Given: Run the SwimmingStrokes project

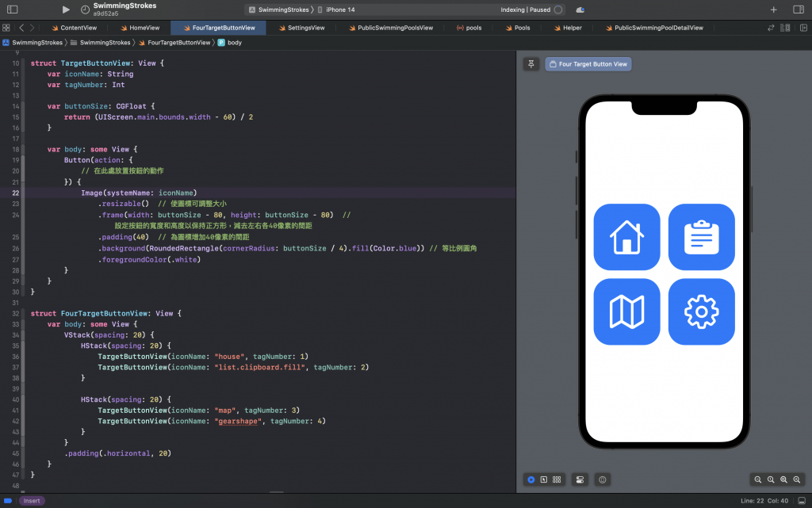Looking at the screenshot, I should pyautogui.click(x=66, y=10).
